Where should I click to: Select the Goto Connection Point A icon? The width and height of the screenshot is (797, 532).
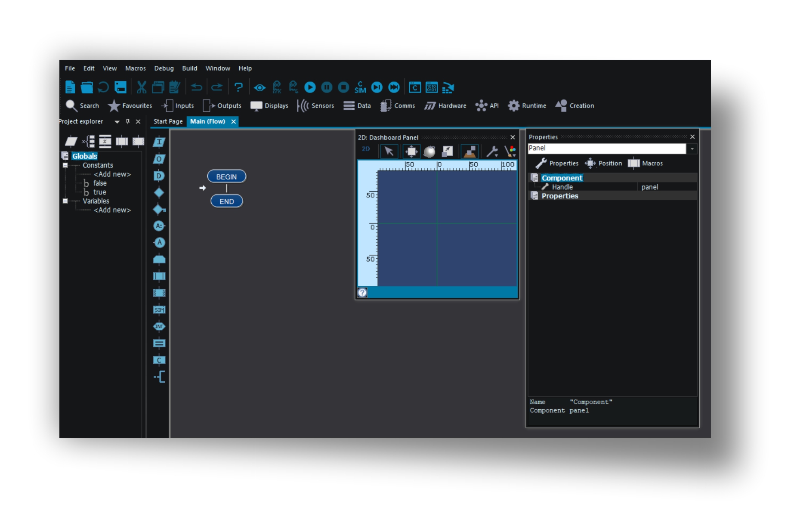tap(159, 243)
